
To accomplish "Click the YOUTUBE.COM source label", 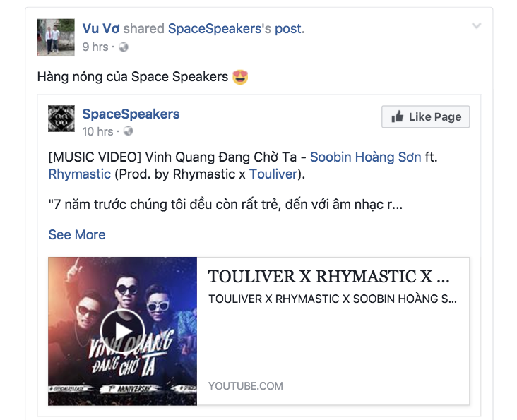I will pyautogui.click(x=246, y=385).
